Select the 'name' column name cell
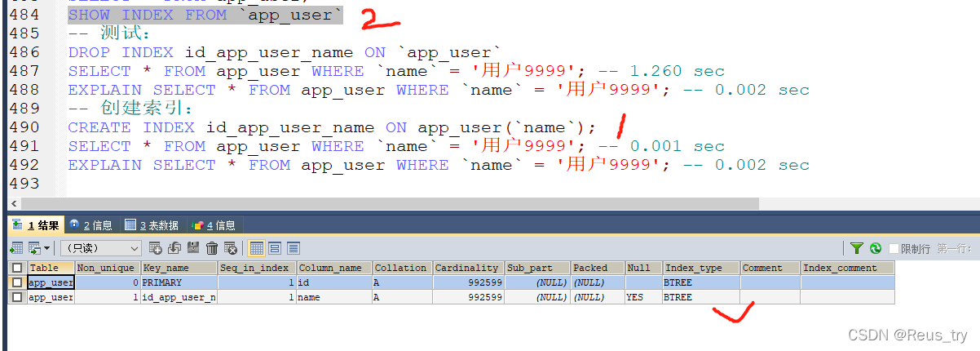Screen dimensions: 980x351 click(334, 297)
